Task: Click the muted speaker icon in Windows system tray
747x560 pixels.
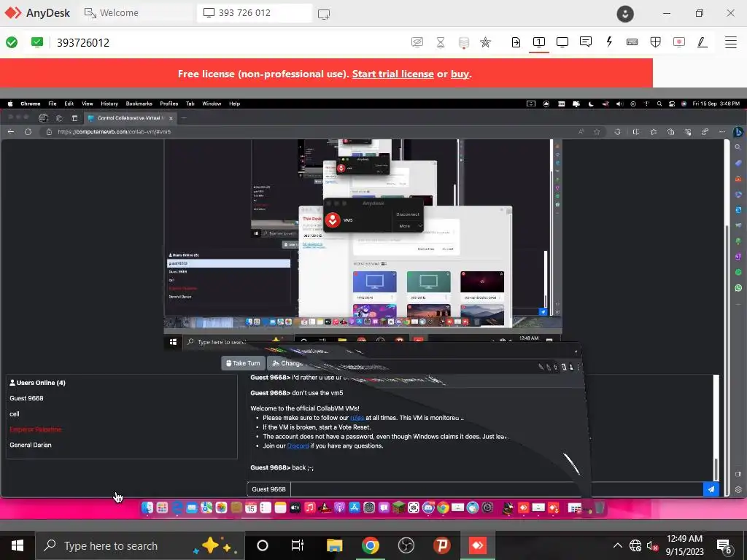Action: point(652,545)
